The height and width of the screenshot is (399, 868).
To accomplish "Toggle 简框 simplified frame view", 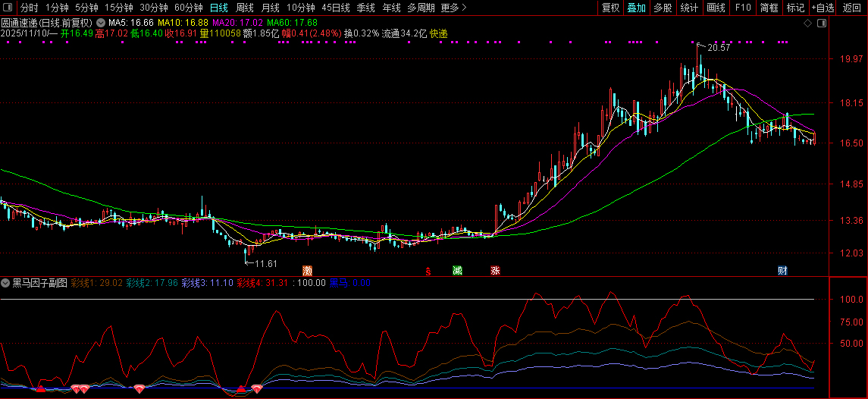I will 769,8.
